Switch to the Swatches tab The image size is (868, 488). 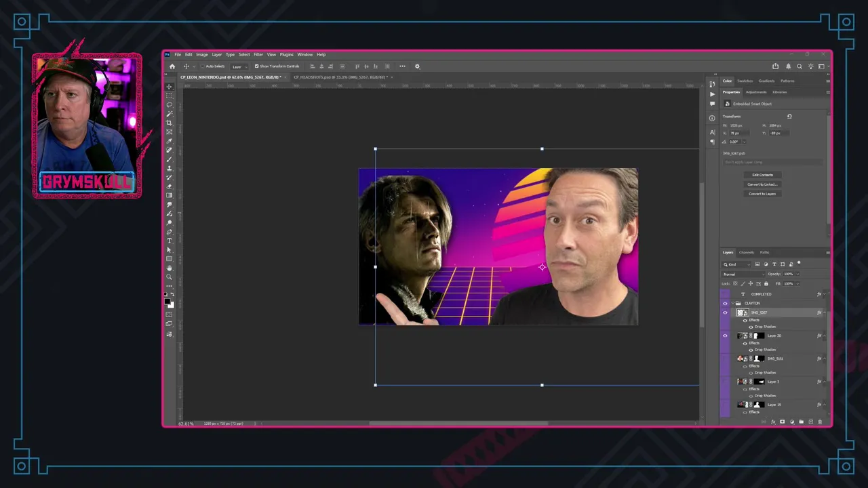pos(745,81)
